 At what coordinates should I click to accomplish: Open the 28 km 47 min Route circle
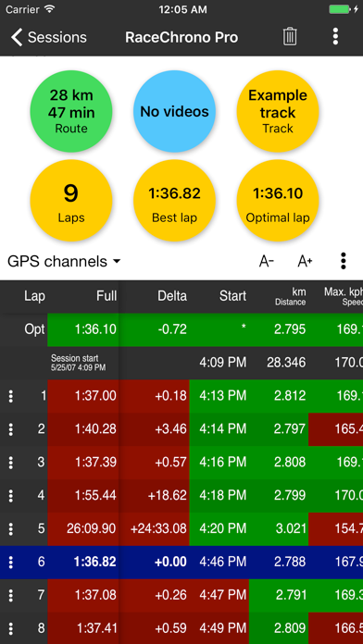[71, 112]
